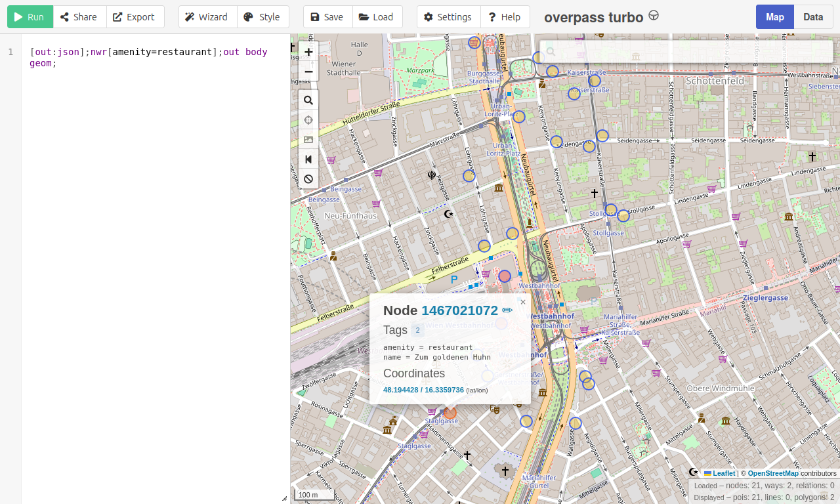The height and width of the screenshot is (504, 840).
Task: Launch the query Wizard
Action: pyautogui.click(x=207, y=17)
